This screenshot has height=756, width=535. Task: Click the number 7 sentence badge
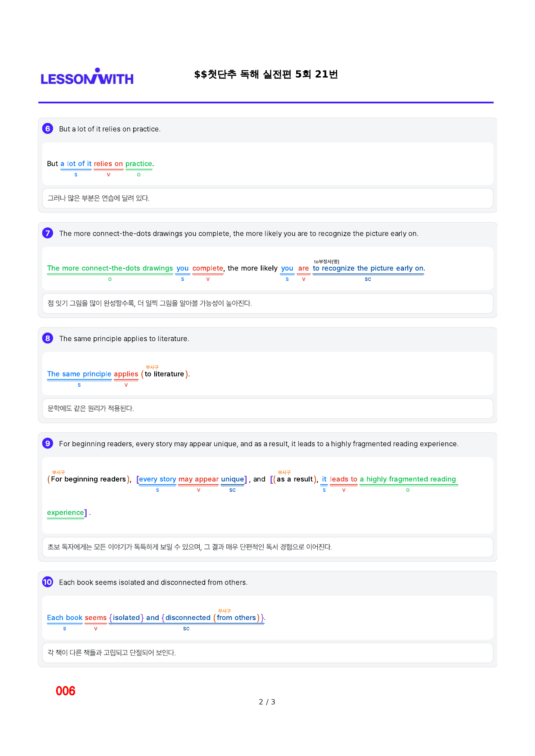[47, 233]
